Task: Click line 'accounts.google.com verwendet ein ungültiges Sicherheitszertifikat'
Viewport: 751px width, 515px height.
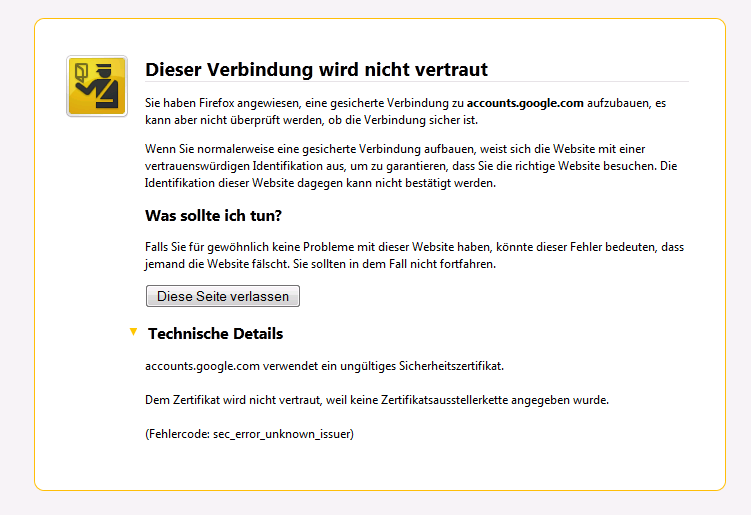Action: click(x=324, y=366)
